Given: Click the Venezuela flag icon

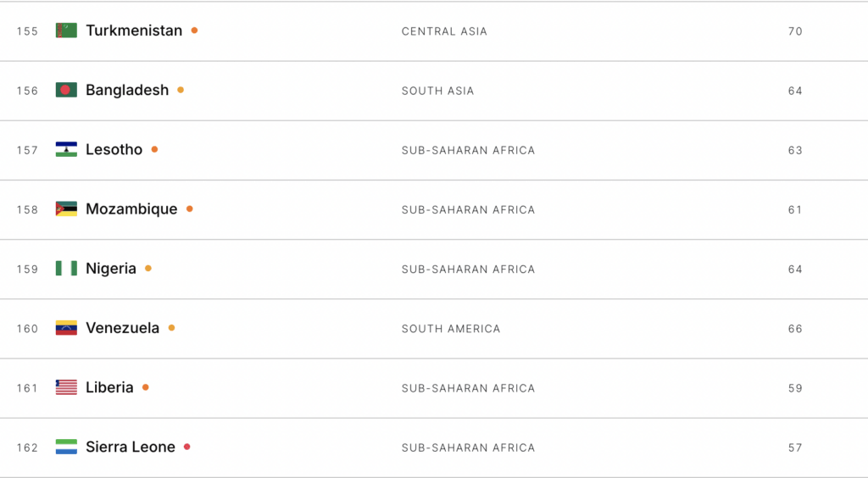Looking at the screenshot, I should click(x=66, y=327).
